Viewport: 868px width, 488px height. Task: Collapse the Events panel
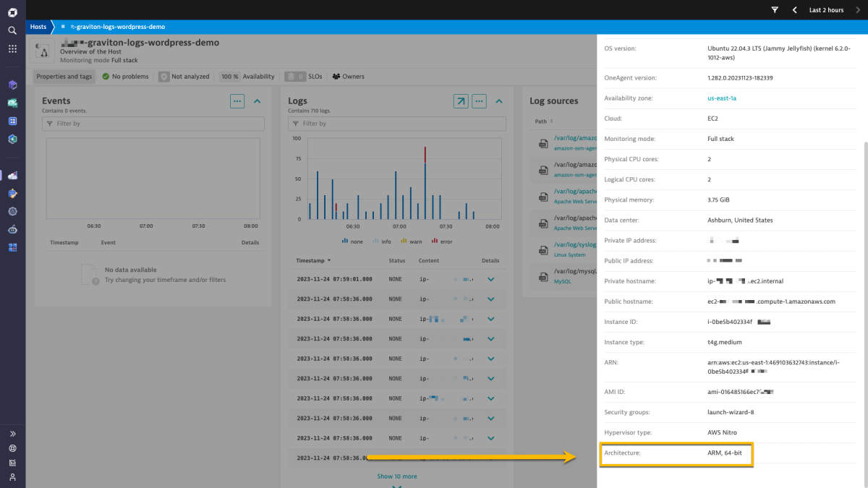point(257,102)
